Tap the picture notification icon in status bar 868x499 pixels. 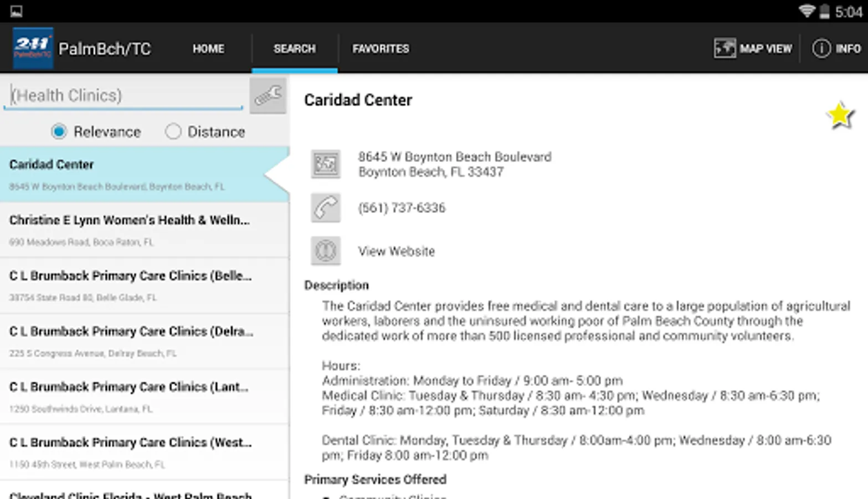[16, 11]
